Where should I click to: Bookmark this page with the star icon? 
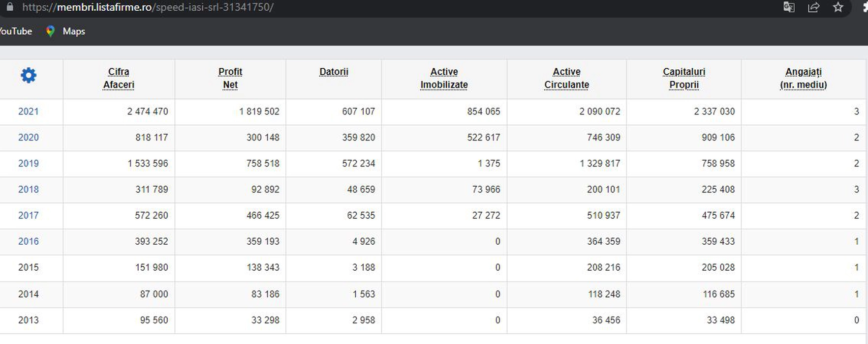838,7
